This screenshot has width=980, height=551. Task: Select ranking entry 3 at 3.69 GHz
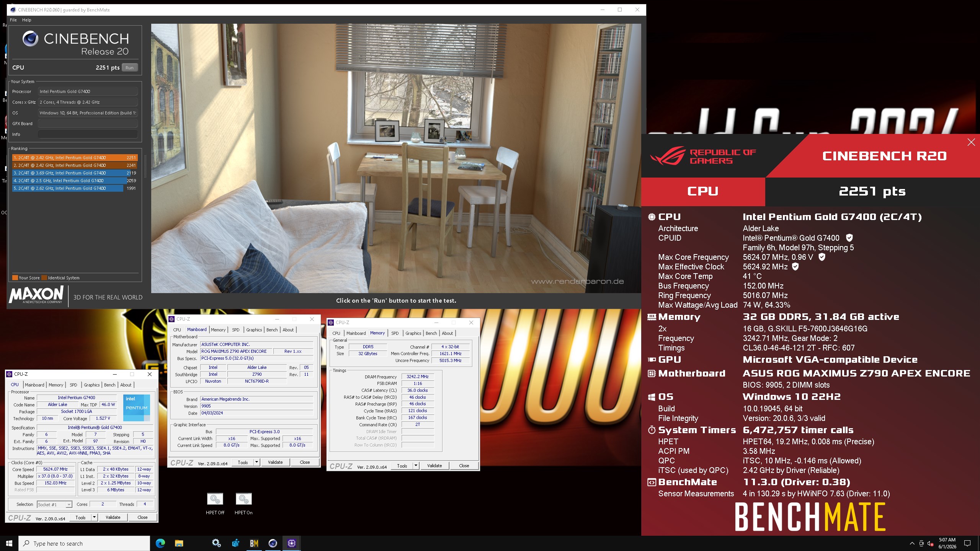[74, 173]
